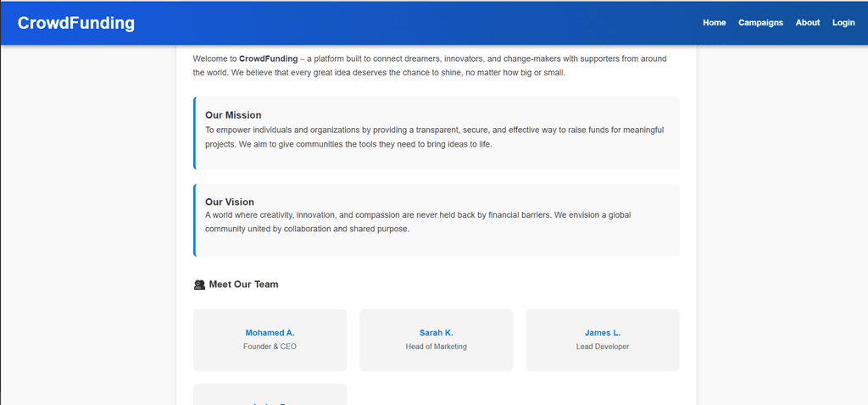868x405 pixels.
Task: Click the Founder & CEO role text
Action: (x=270, y=347)
